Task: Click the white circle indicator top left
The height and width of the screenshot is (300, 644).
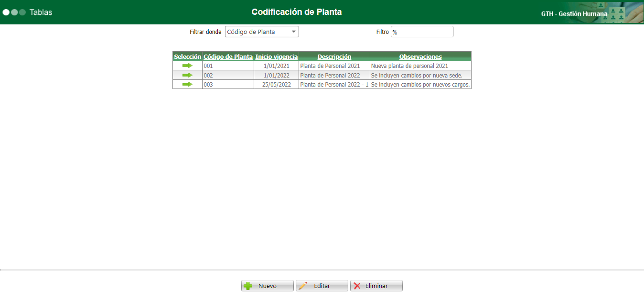Action: coord(5,13)
